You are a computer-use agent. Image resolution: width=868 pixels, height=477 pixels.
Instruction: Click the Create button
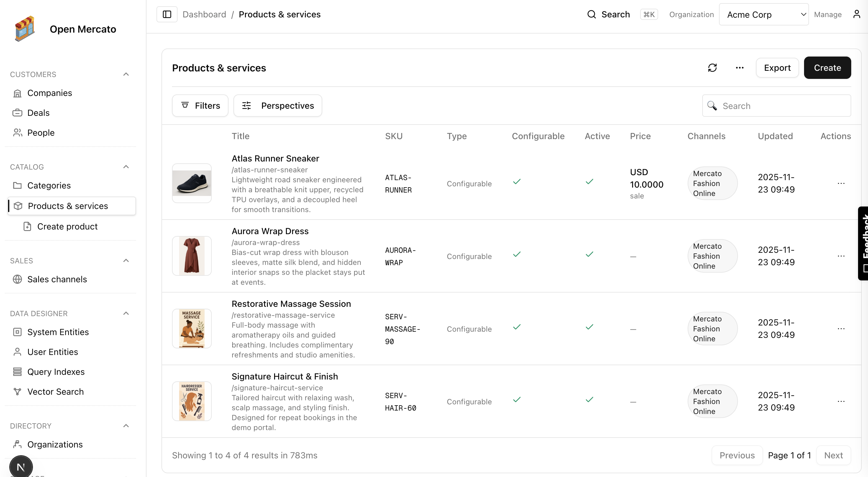[x=828, y=67]
